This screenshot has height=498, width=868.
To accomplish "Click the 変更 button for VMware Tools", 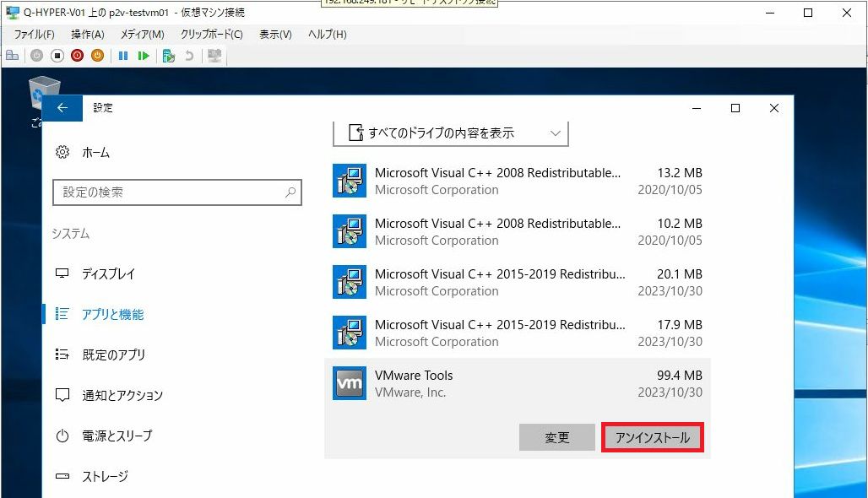I will point(557,438).
